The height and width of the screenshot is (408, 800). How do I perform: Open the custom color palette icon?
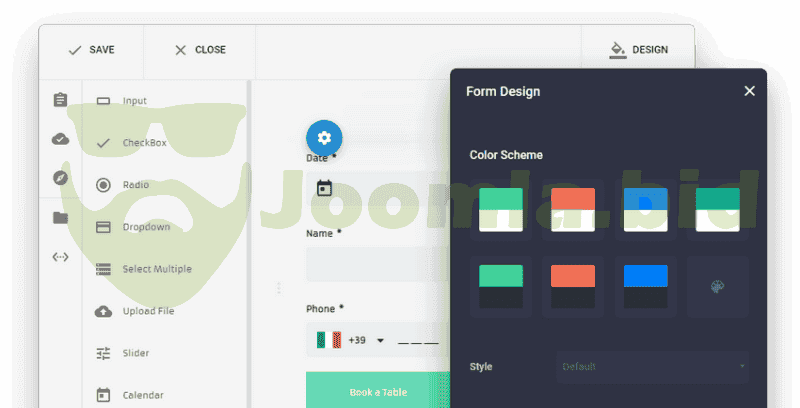pyautogui.click(x=716, y=286)
